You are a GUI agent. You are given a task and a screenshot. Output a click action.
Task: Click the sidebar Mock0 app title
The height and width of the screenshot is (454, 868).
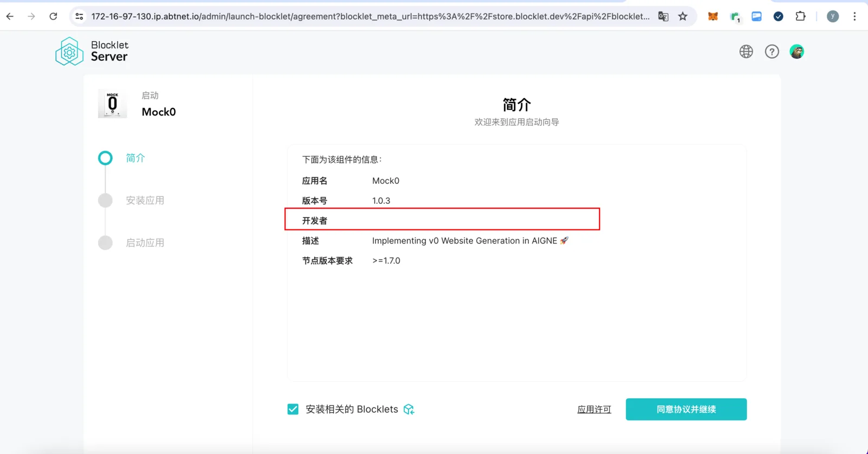click(x=159, y=112)
